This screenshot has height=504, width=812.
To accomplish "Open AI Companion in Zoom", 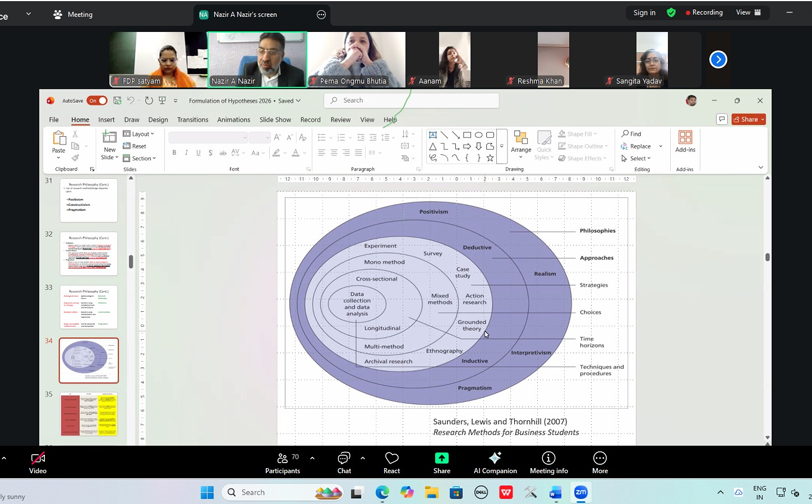I will (x=494, y=461).
